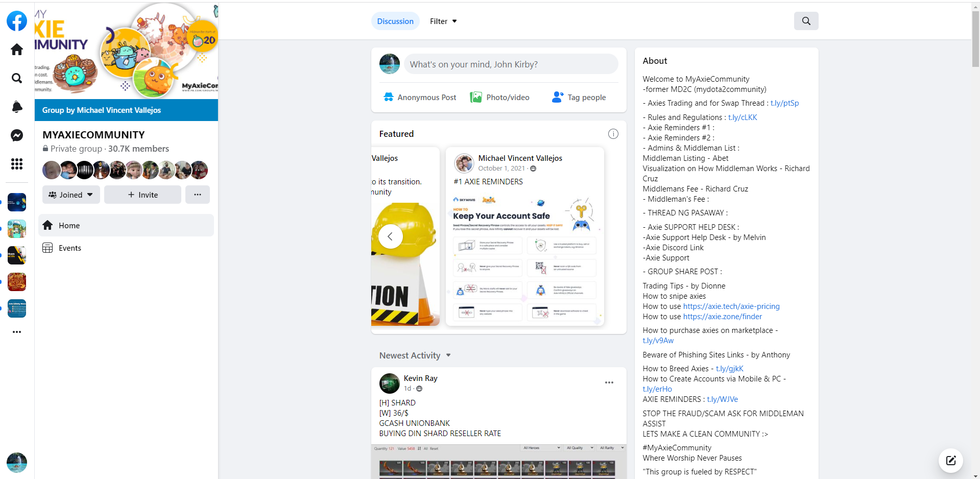Screen dimensions: 980x479
Task: Select Events in the group sidebar
Action: click(126, 248)
